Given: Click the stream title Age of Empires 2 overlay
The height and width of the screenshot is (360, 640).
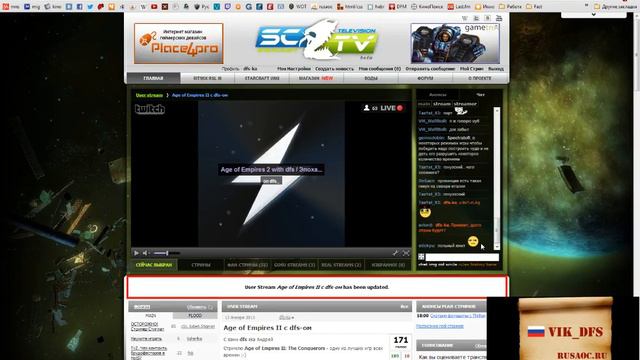Looking at the screenshot, I should coord(271,169).
